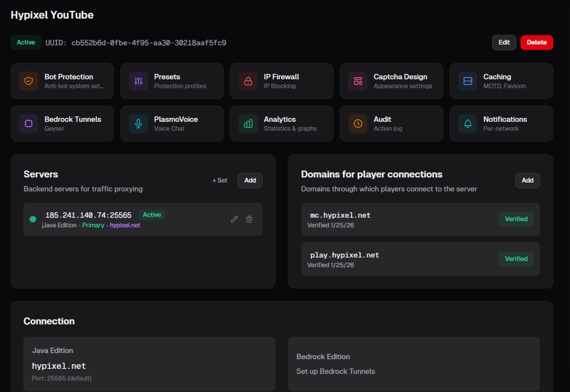This screenshot has height=392, width=570.
Task: Click the Notifications bell icon
Action: click(x=468, y=123)
